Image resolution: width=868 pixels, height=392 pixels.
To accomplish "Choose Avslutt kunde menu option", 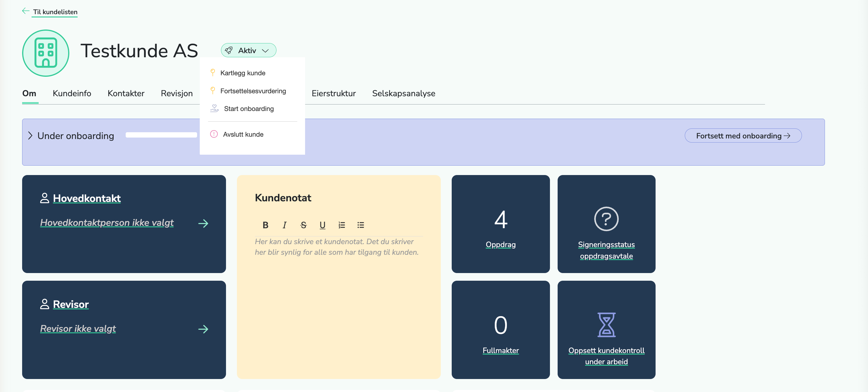I will pyautogui.click(x=243, y=135).
